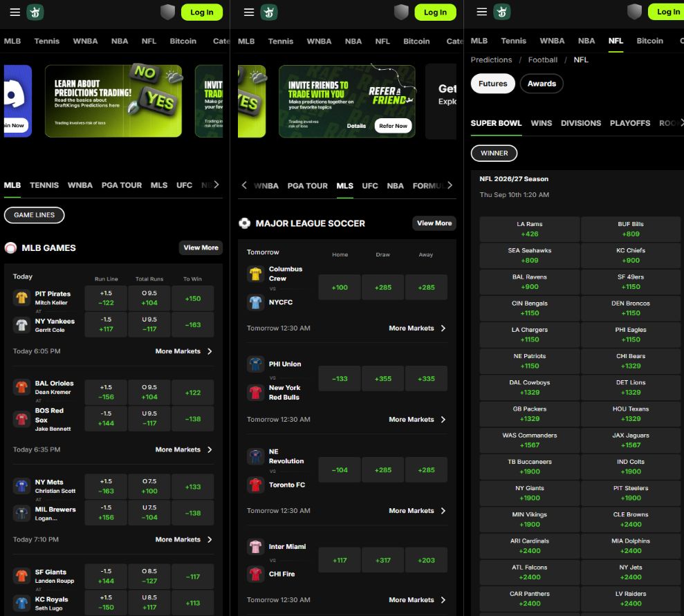Click Log In button in left panel
Viewport: 684px width, 616px height.
click(201, 12)
